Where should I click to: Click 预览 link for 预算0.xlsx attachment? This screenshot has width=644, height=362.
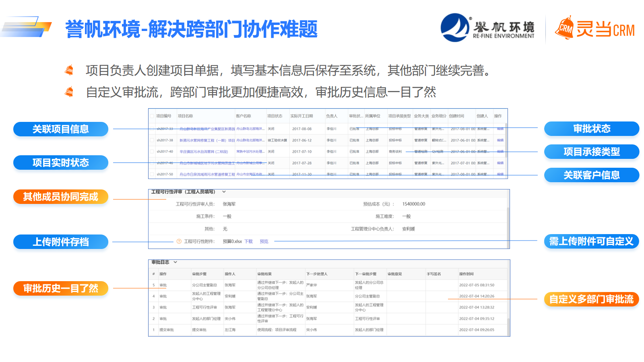(264, 241)
